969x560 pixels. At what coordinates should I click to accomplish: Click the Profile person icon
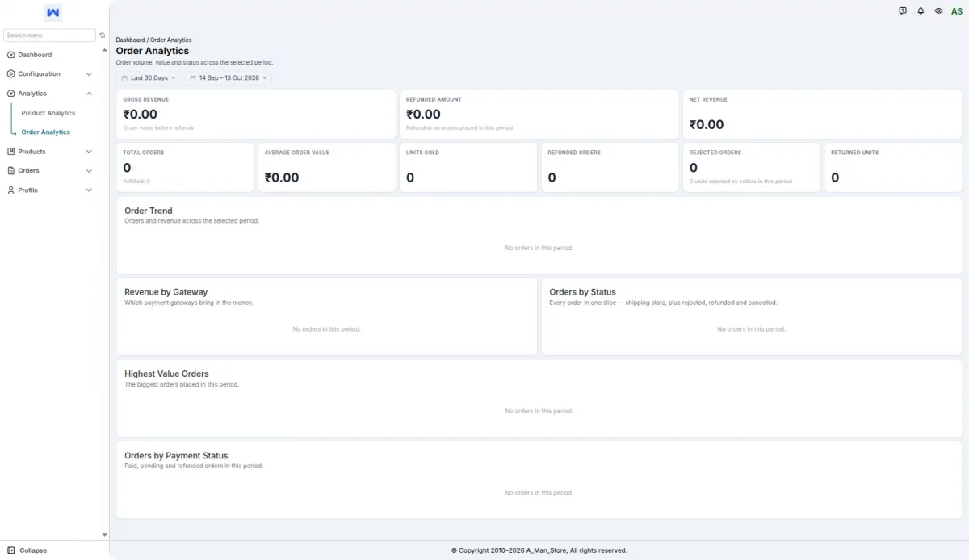(10, 190)
